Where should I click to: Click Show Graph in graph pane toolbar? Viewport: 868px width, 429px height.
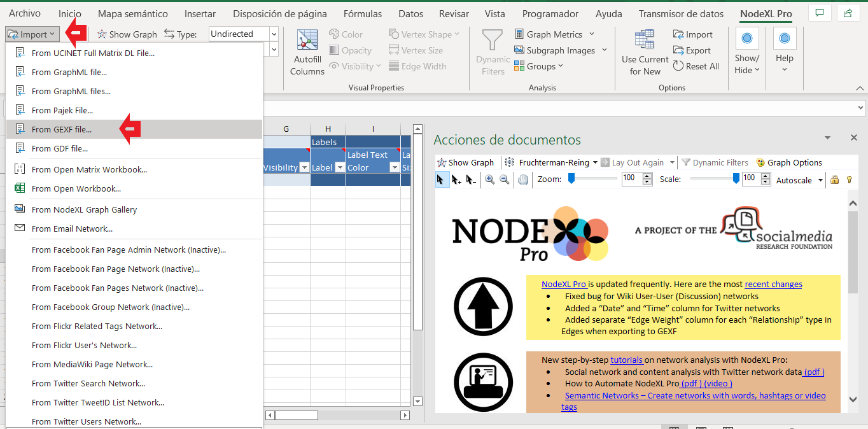(465, 162)
